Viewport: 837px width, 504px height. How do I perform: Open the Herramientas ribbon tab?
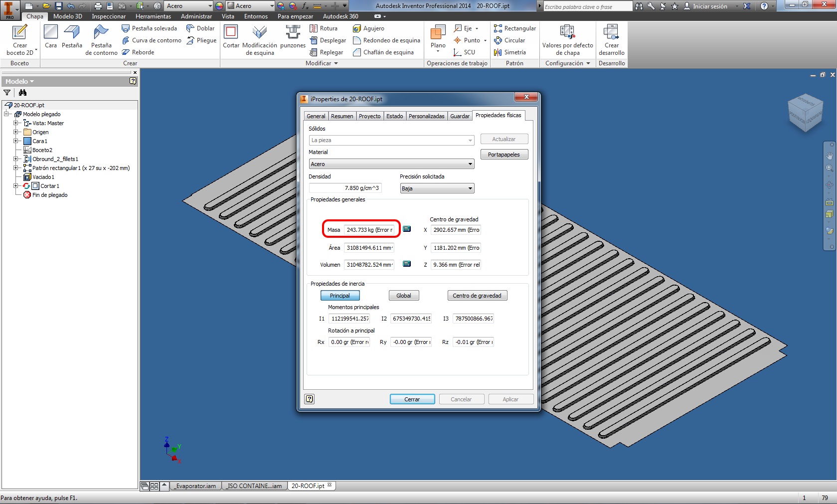pos(153,16)
